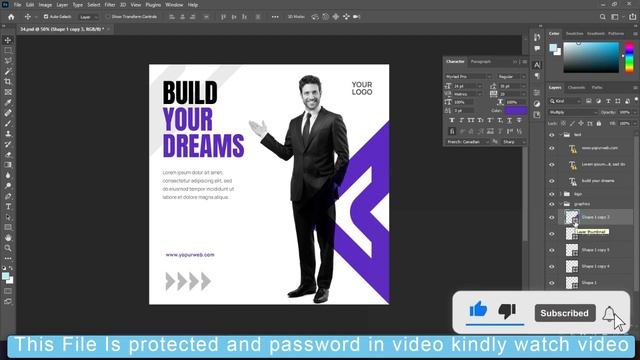The image size is (640, 360).
Task: Click the Subscribed button
Action: click(565, 313)
